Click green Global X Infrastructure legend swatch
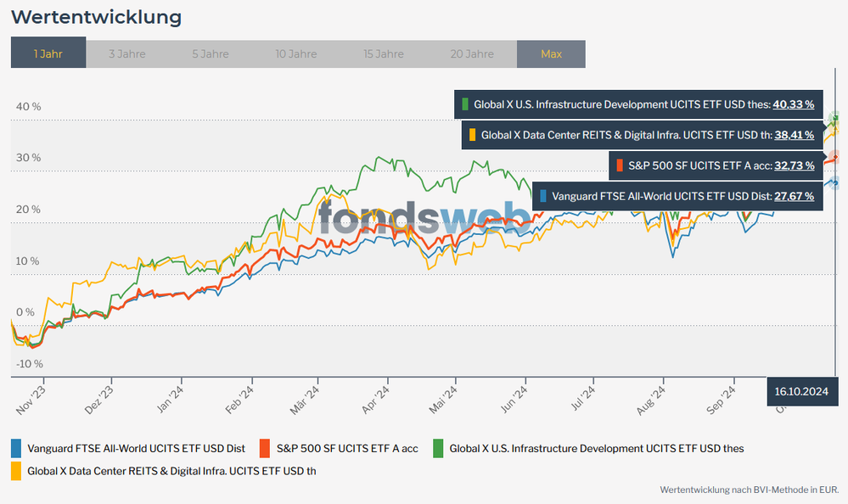This screenshot has height=504, width=848. point(439,448)
